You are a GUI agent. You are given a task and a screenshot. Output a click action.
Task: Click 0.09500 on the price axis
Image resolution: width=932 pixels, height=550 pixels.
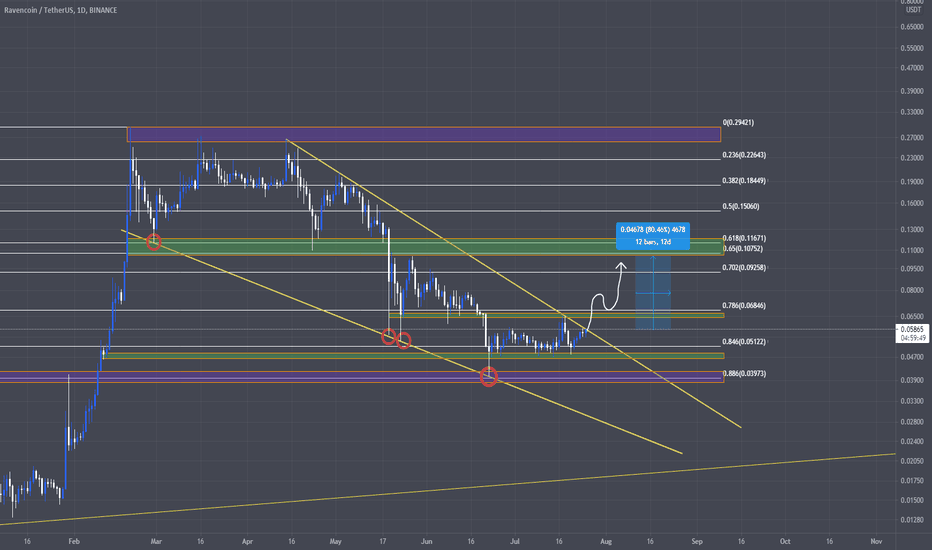(x=912, y=269)
